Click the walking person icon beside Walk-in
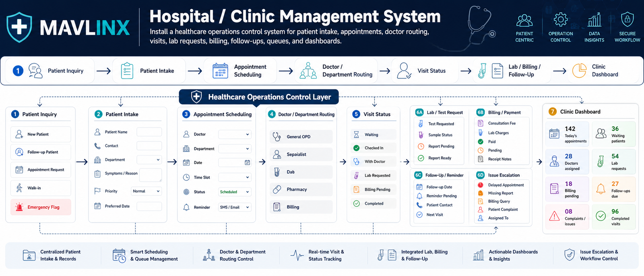The height and width of the screenshot is (276, 644). point(19,188)
